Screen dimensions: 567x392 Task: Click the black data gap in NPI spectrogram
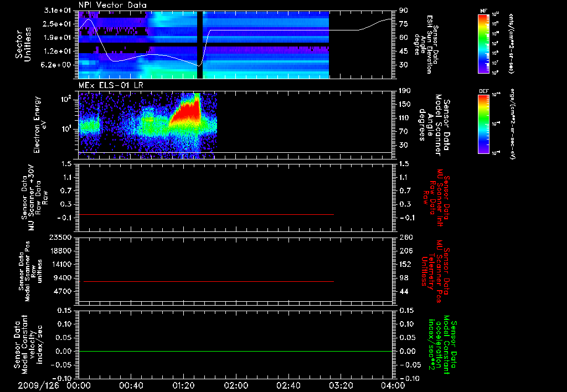[199, 44]
